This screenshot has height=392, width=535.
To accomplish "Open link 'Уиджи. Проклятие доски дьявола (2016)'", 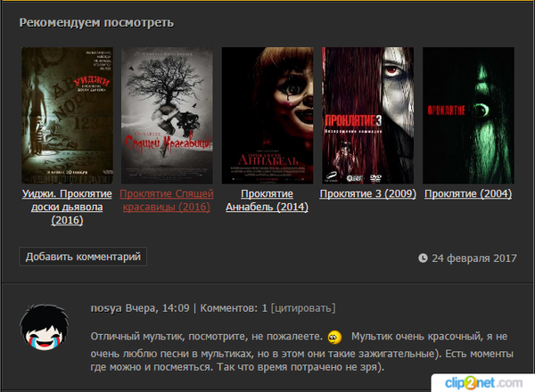I will coord(67,207).
